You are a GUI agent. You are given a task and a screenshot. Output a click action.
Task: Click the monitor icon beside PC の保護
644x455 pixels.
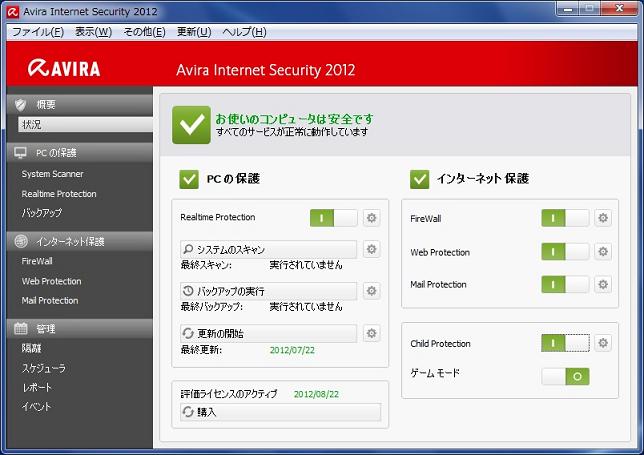21,153
